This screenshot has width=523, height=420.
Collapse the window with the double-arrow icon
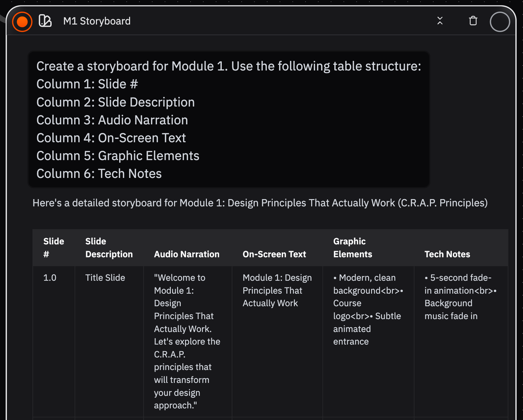coord(440,21)
